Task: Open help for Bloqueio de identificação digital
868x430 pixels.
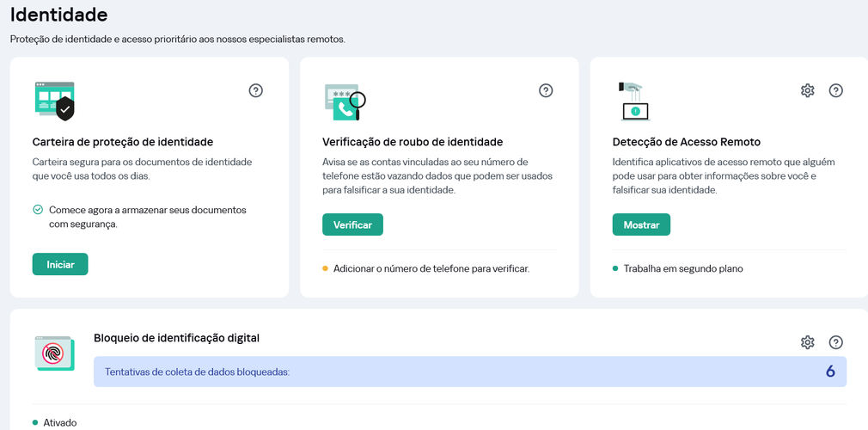Action: [x=836, y=342]
